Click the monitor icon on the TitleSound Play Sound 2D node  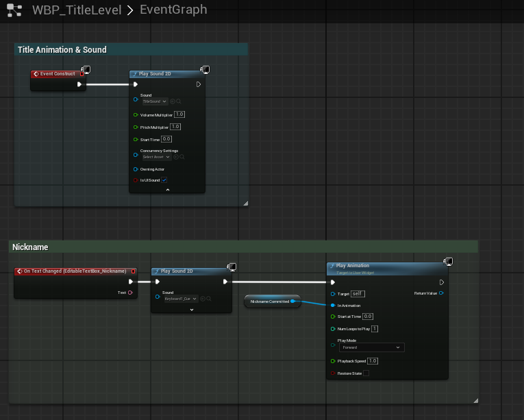(x=205, y=70)
